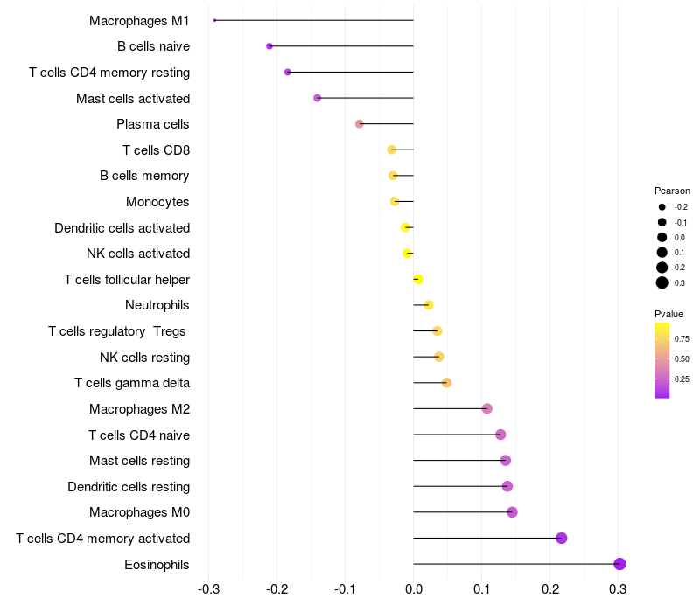This screenshot has height=612, width=700.
Task: Click the Pearson legend title
Action: [x=672, y=191]
